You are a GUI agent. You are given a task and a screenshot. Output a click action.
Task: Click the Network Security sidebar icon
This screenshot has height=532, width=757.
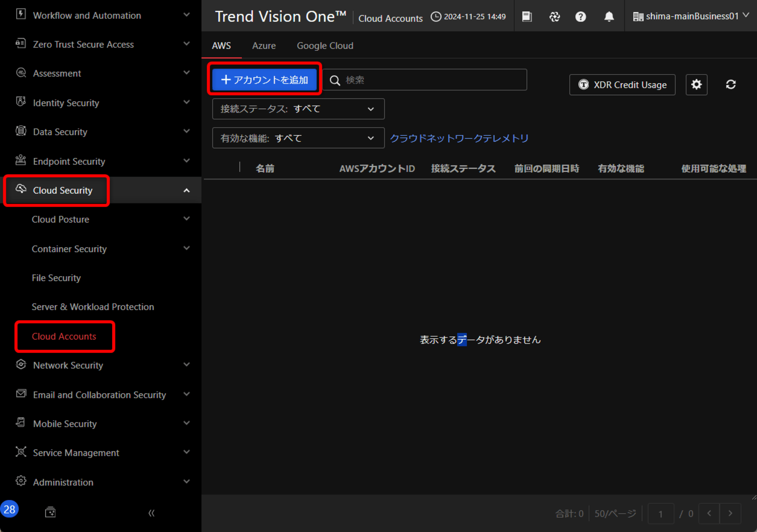[x=21, y=364]
